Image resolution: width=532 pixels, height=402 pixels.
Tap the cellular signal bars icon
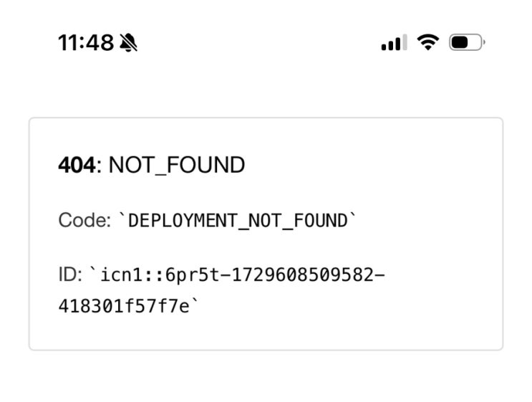point(394,44)
